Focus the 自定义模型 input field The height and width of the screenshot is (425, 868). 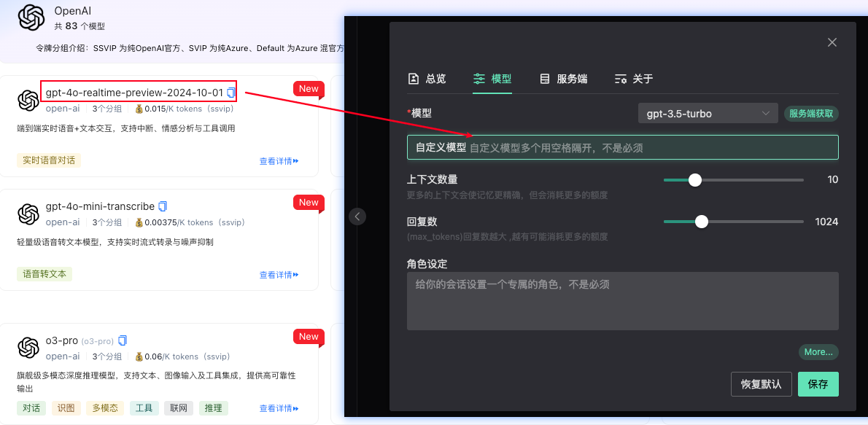(x=623, y=148)
